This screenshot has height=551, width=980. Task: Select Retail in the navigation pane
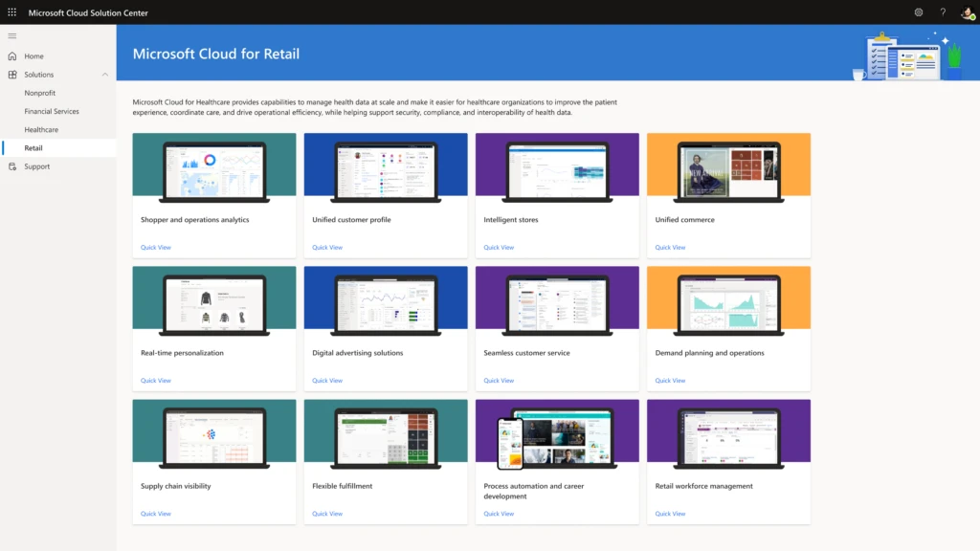33,147
